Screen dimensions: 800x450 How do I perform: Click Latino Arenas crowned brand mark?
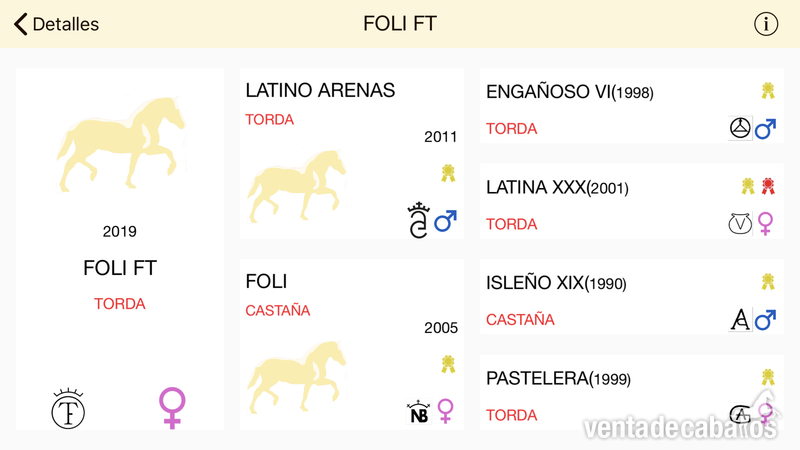[x=418, y=220]
